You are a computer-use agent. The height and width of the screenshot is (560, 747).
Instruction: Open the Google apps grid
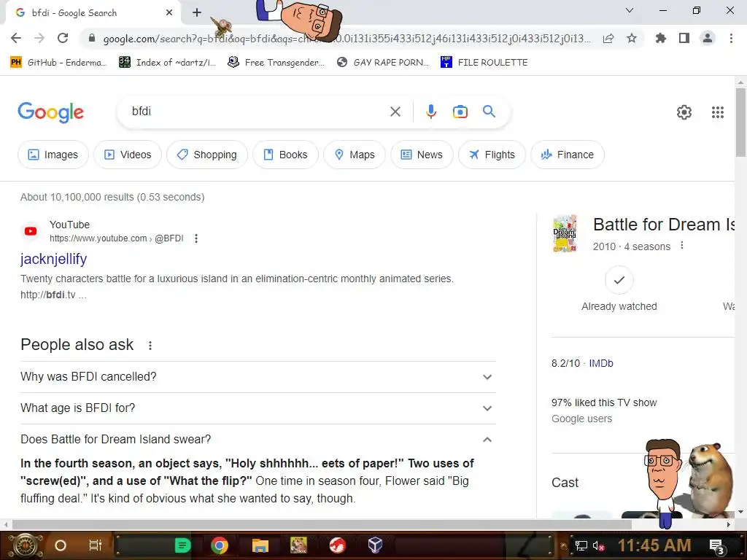point(718,112)
